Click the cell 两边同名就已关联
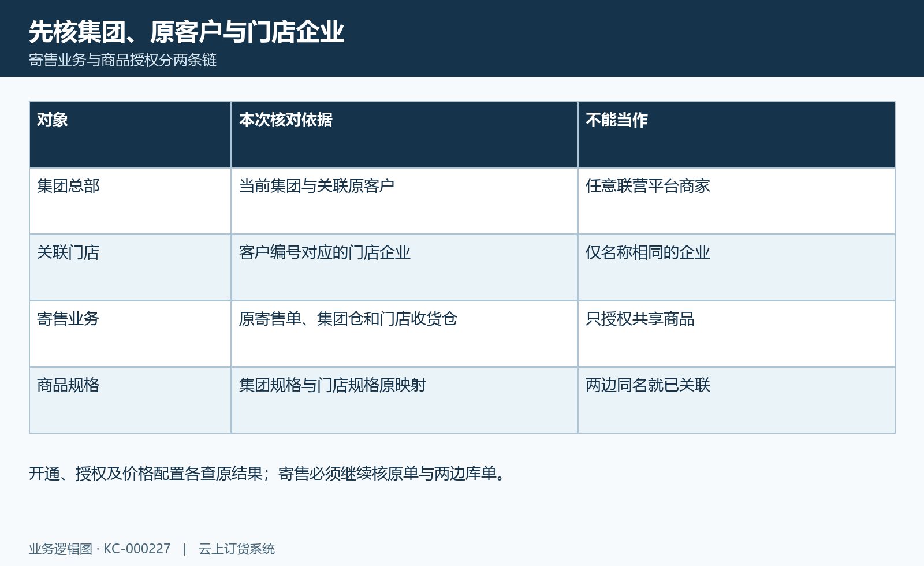This screenshot has width=924, height=566. pos(736,400)
